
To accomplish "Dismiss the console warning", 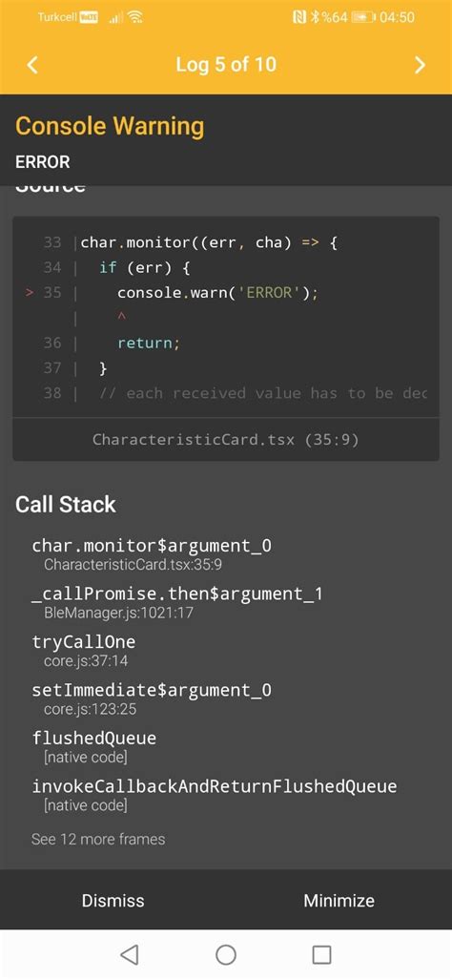I will (x=113, y=900).
